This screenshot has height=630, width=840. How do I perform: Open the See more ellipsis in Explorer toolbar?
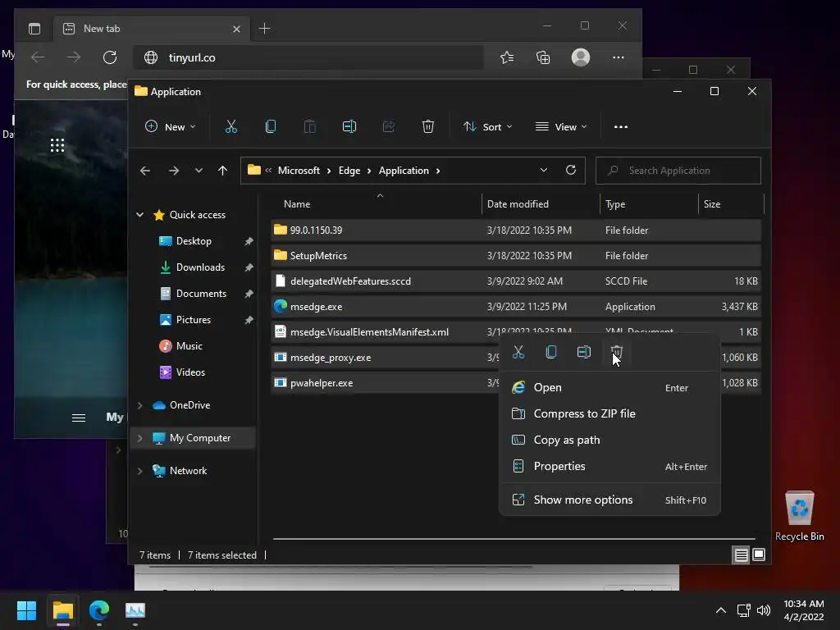coord(621,127)
